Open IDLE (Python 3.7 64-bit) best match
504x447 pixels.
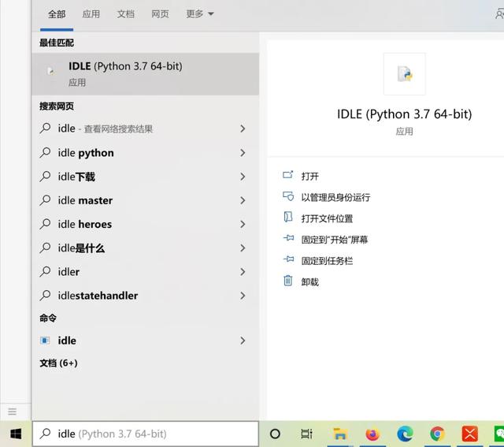tap(145, 74)
